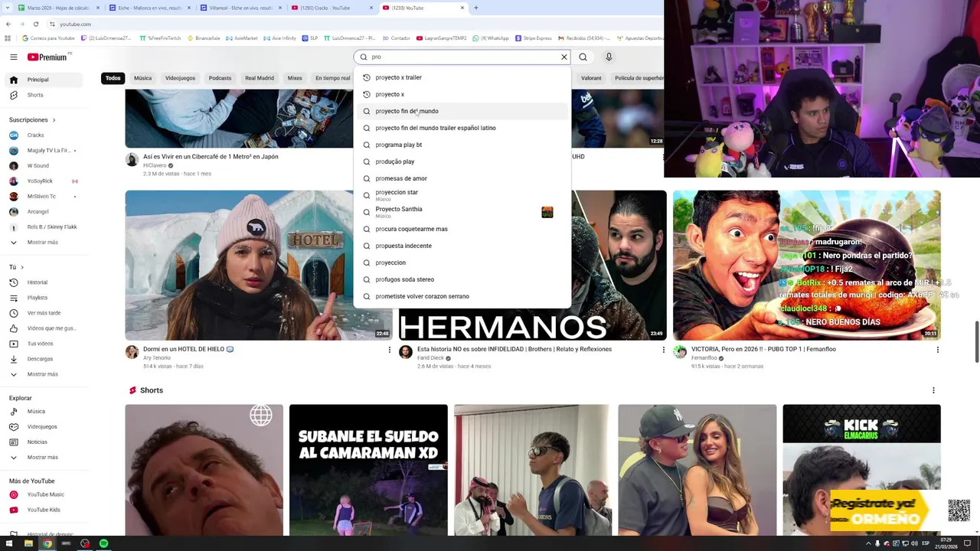Screen dimensions: 980x551
Task: Open Spotify from the taskbar
Action: 103,543
